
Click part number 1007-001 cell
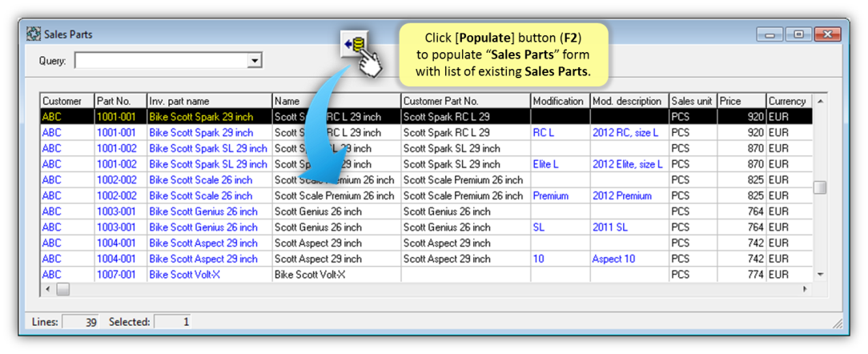pyautogui.click(x=120, y=274)
